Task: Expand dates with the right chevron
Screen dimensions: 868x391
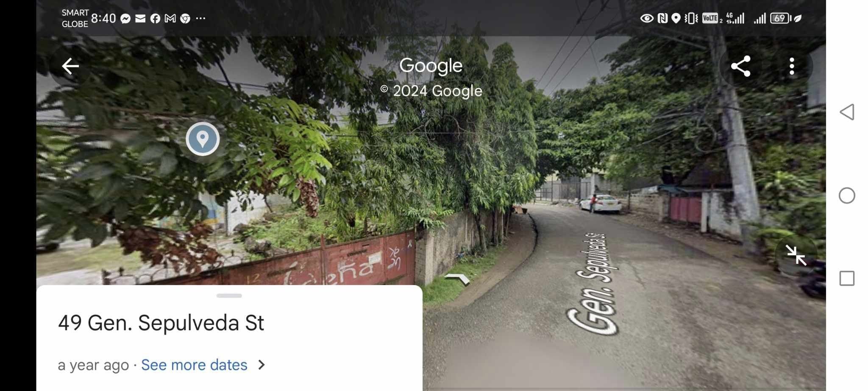Action: (262, 365)
